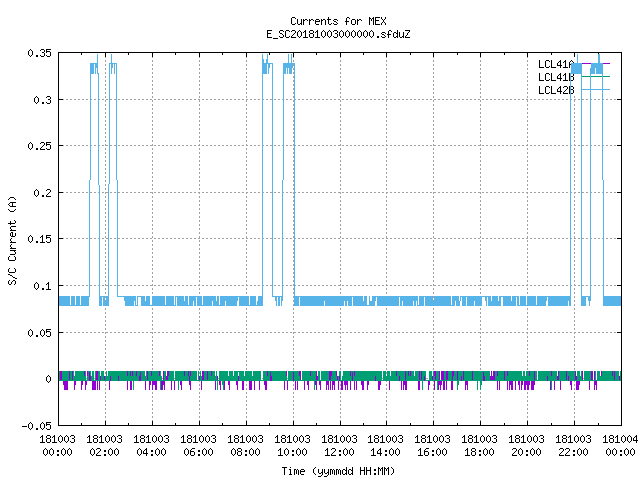Click the chart title 'Currents for MEX'
The height and width of the screenshot is (480, 640).
point(338,21)
